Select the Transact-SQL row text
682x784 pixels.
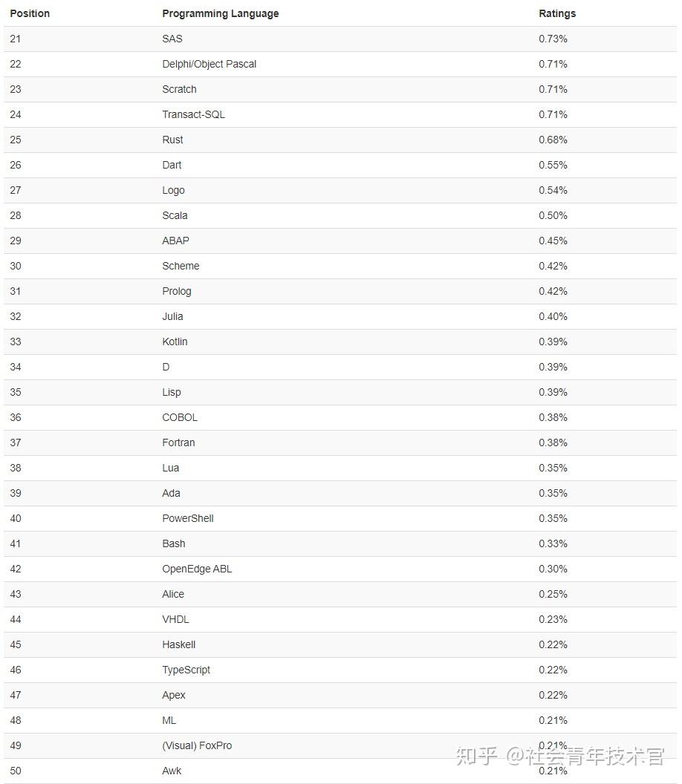coord(193,114)
